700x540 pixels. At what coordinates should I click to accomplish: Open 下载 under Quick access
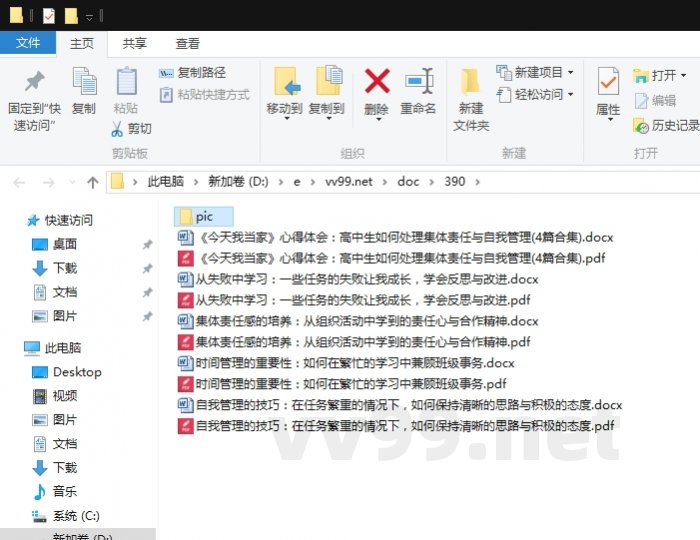pyautogui.click(x=54, y=268)
